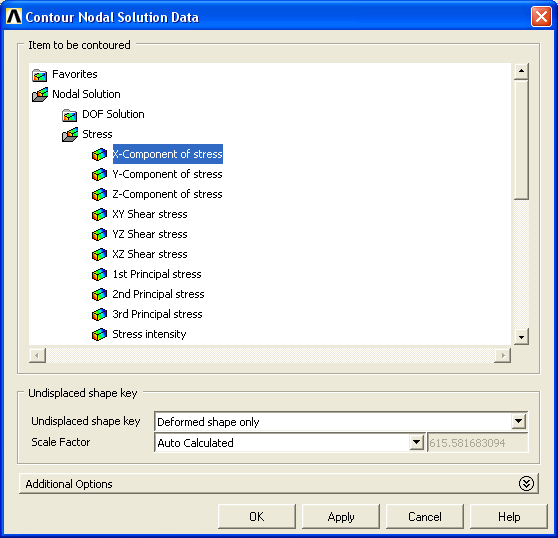Click the YZ Shear stress cube icon
This screenshot has height=538, width=558.
tap(99, 234)
